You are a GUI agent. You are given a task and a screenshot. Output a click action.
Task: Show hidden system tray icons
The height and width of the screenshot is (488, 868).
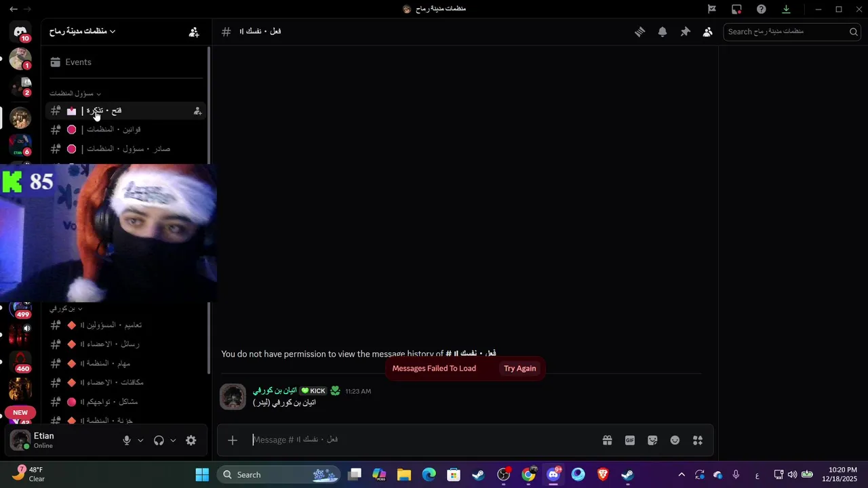click(682, 474)
